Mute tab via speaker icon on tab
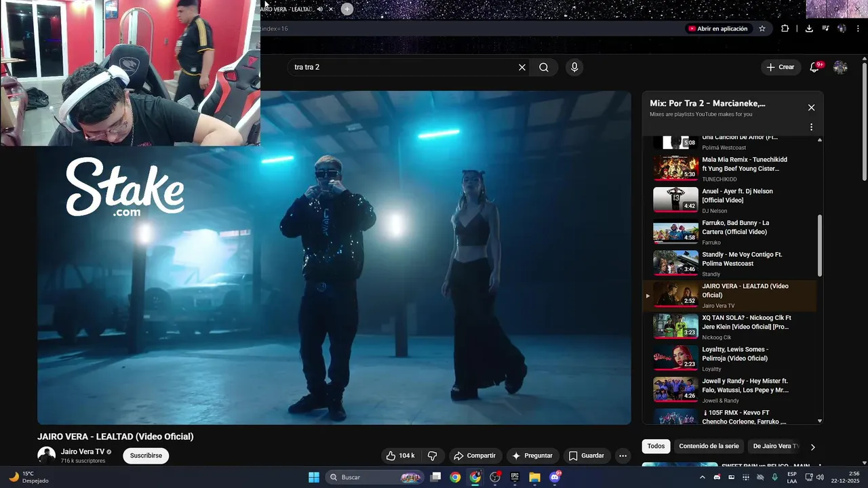 [x=320, y=9]
